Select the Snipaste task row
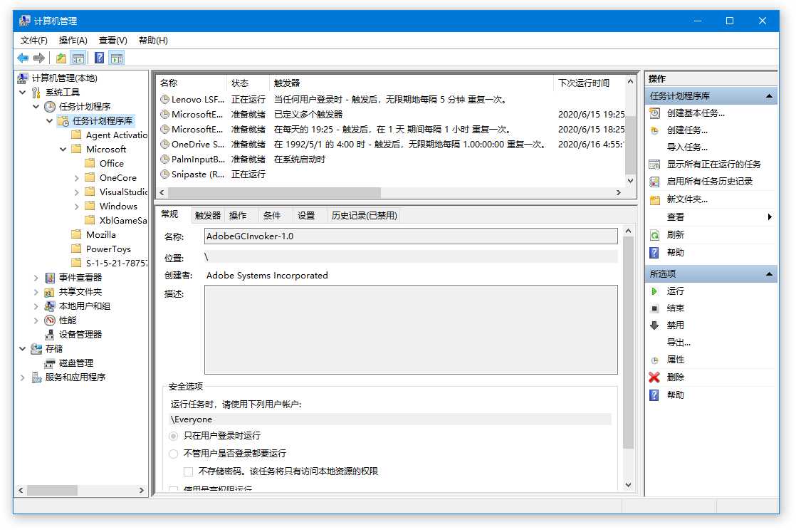Image resolution: width=796 pixels, height=532 pixels. (392, 174)
